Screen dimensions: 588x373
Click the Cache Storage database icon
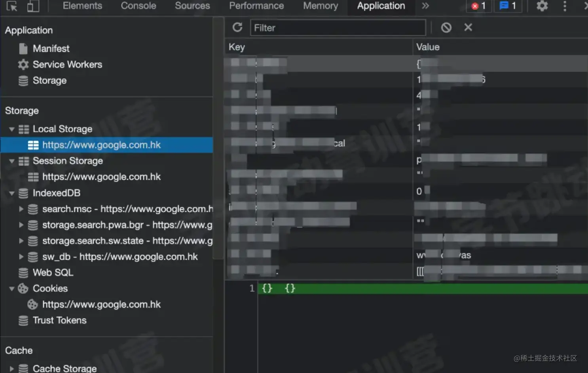[x=23, y=369]
